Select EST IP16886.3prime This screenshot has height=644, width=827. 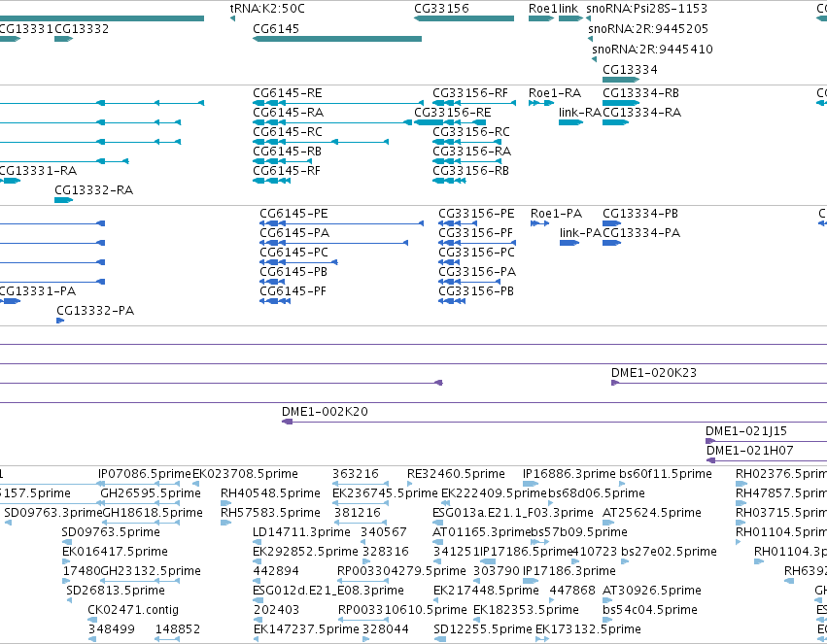pos(569,474)
